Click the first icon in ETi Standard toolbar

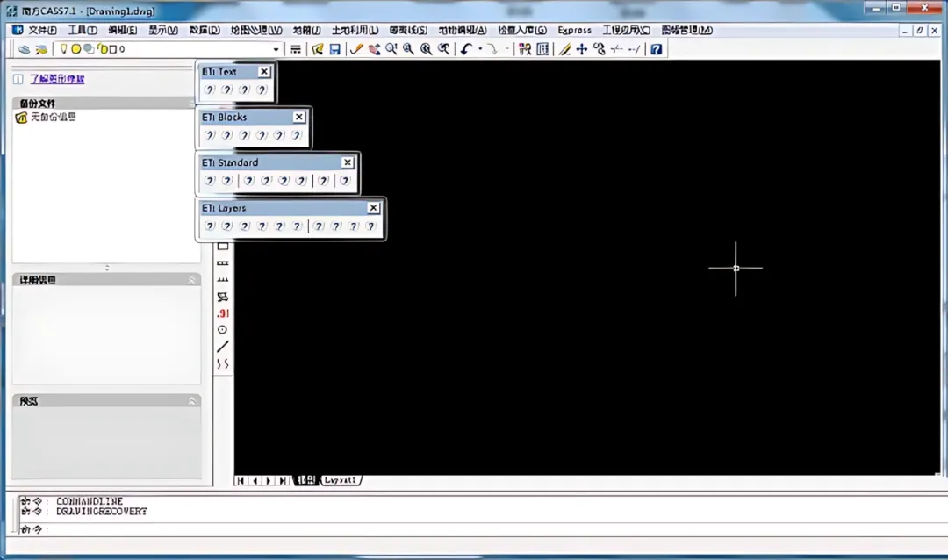click(209, 180)
